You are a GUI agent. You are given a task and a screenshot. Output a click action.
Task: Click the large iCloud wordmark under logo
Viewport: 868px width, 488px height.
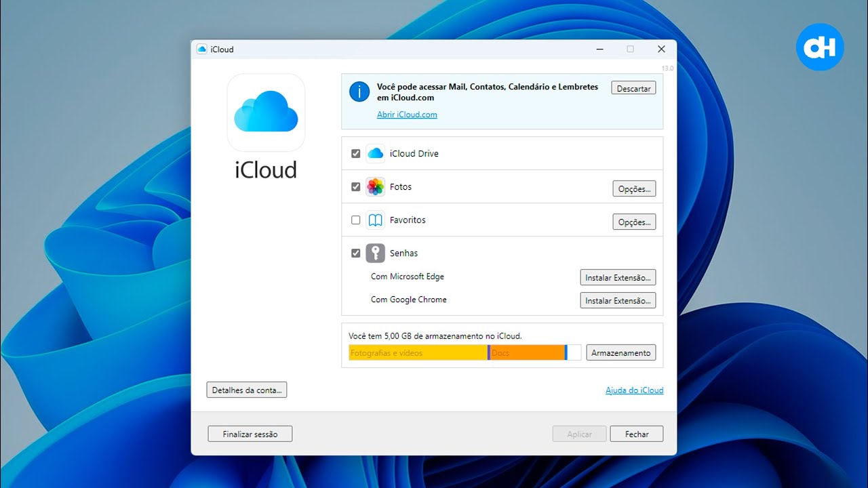pos(266,169)
